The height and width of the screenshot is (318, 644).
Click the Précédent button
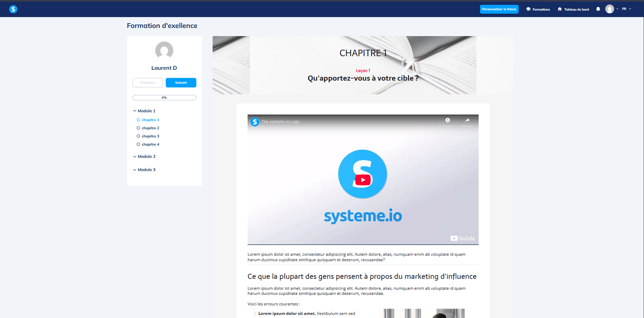(x=148, y=83)
